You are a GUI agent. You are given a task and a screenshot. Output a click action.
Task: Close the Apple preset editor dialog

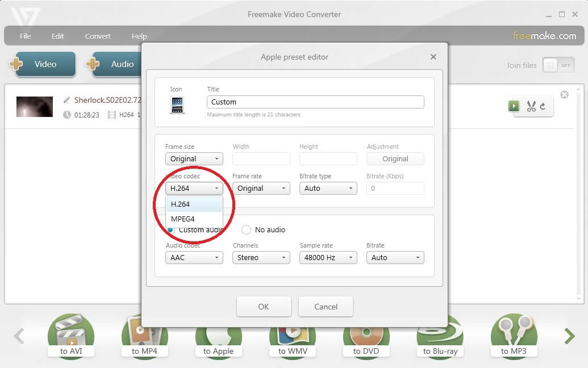pyautogui.click(x=433, y=57)
